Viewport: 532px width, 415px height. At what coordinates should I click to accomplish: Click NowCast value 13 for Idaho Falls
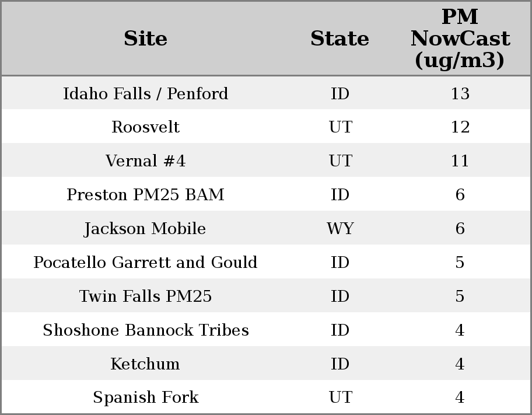click(460, 94)
